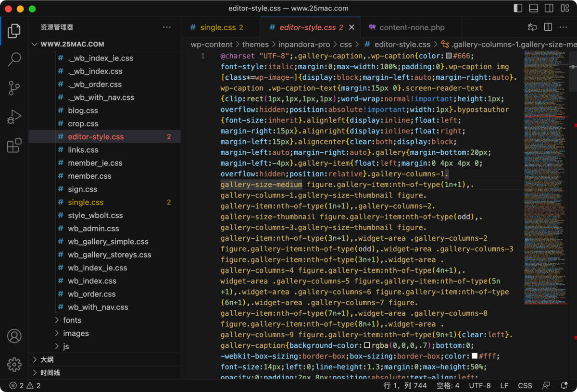Open member_ie.css in the explorer
This screenshot has width=577, height=392.
pos(104,163)
